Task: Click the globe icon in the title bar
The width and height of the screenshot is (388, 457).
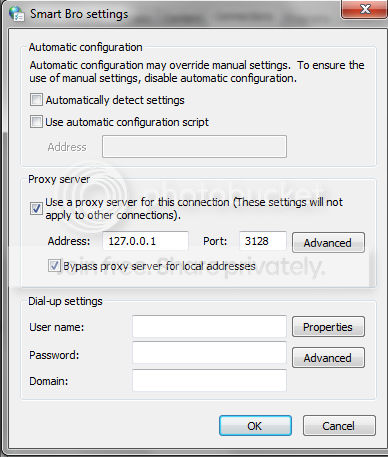Action: click(16, 14)
